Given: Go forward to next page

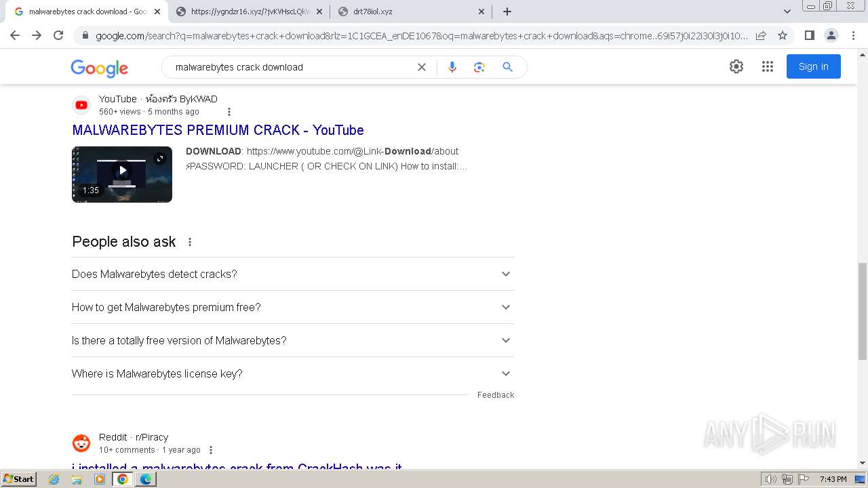Looking at the screenshot, I should pos(37,35).
